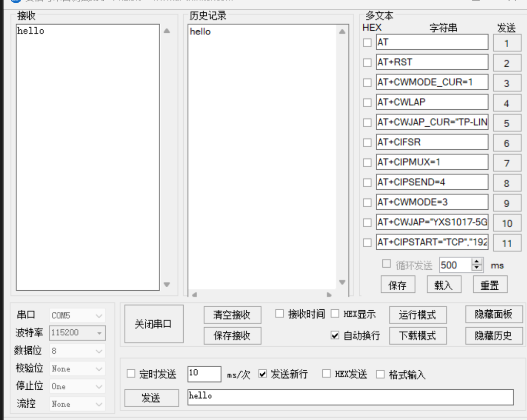
Task: Decrease loop interval with stepper down arrow
Action: point(477,268)
